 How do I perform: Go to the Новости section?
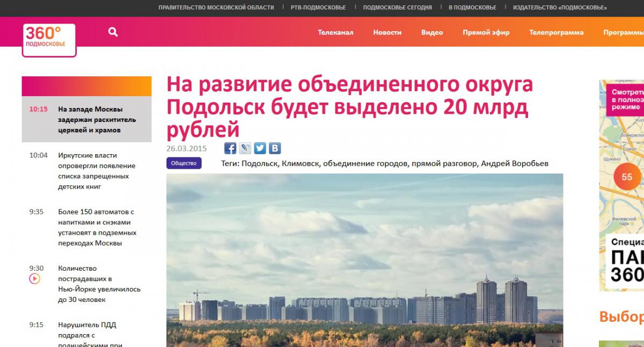click(x=387, y=32)
